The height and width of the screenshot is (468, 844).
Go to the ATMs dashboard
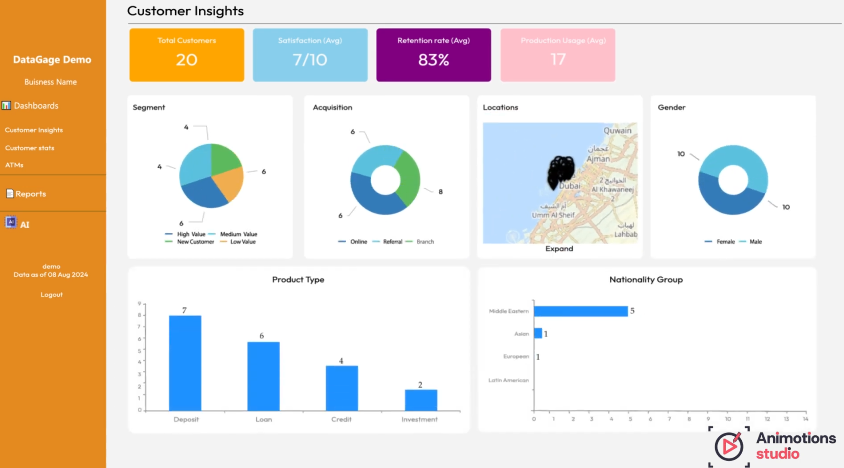[x=14, y=165]
